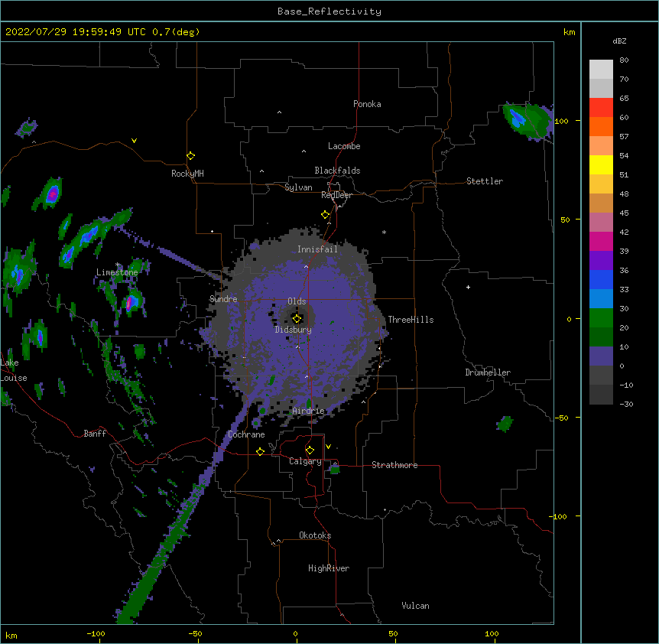This screenshot has width=659, height=644.
Task: Click the yellow V marker beside Calgary's diamond
Action: [x=328, y=447]
